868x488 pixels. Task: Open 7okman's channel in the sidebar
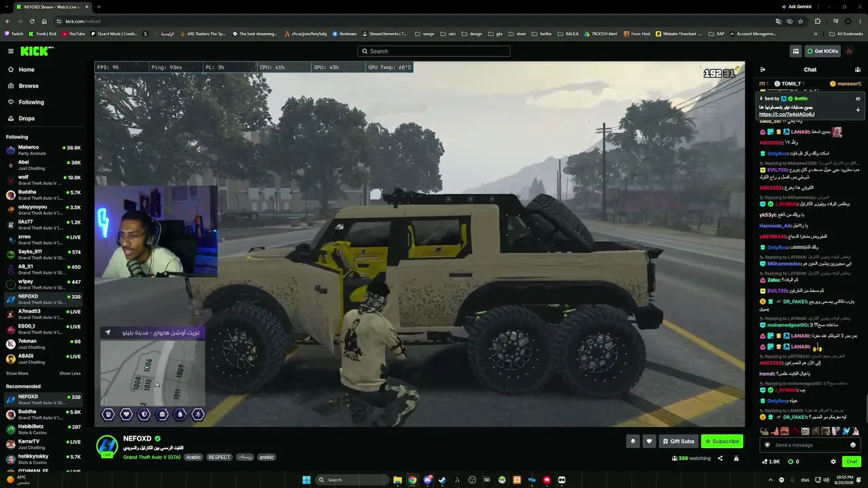[x=43, y=344]
